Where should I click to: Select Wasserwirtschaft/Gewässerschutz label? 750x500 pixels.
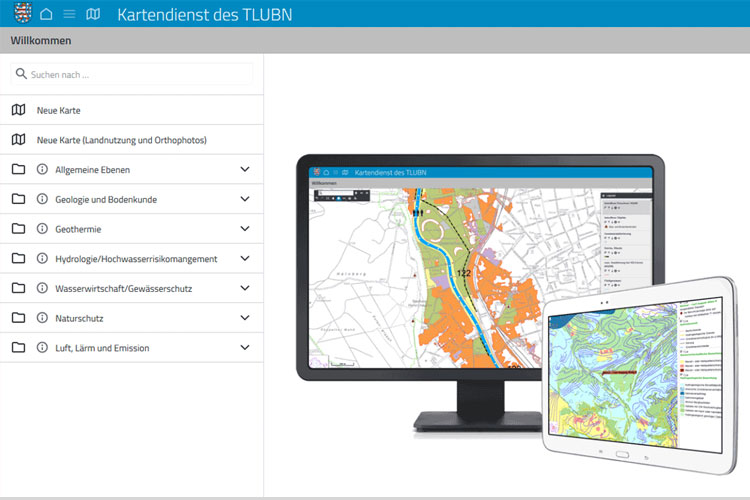[123, 289]
